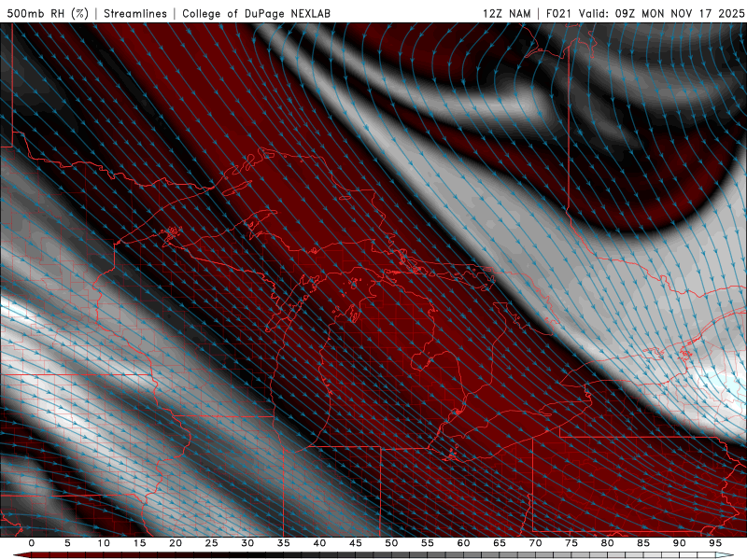The height and width of the screenshot is (560, 747).
Task: Click the '35' colorbar tick label
Action: click(x=284, y=543)
